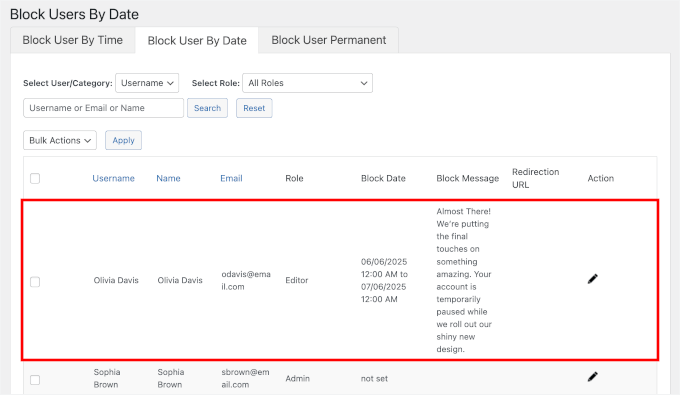Image resolution: width=680 pixels, height=395 pixels.
Task: Click the 06/06/2025 block date cell
Action: (384, 280)
